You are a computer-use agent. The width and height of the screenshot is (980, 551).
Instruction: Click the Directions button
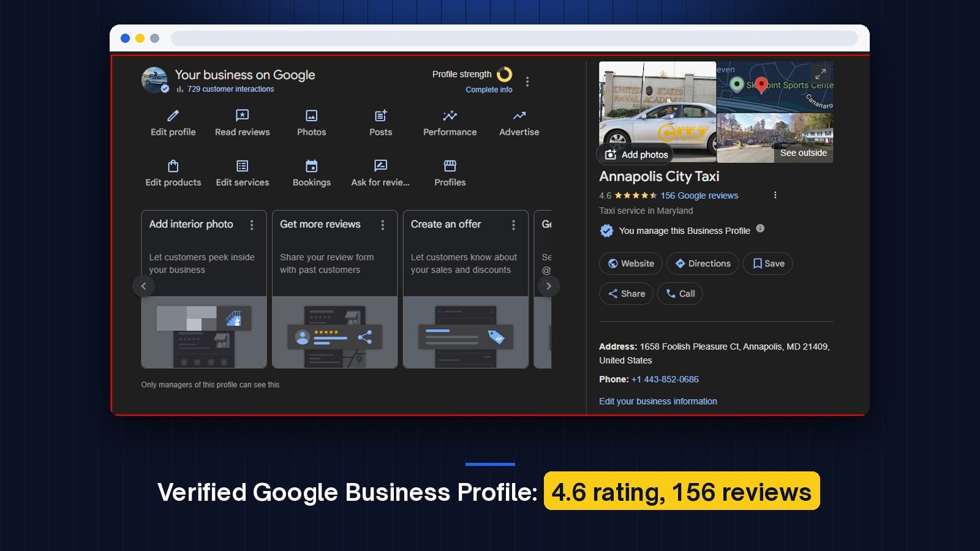pyautogui.click(x=703, y=263)
